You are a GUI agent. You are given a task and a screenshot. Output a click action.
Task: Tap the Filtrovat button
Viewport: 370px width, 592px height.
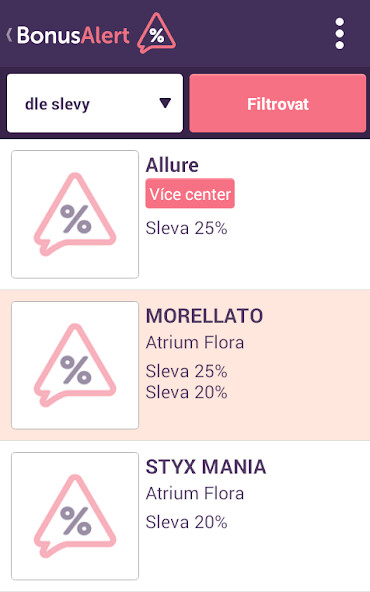[x=278, y=103]
